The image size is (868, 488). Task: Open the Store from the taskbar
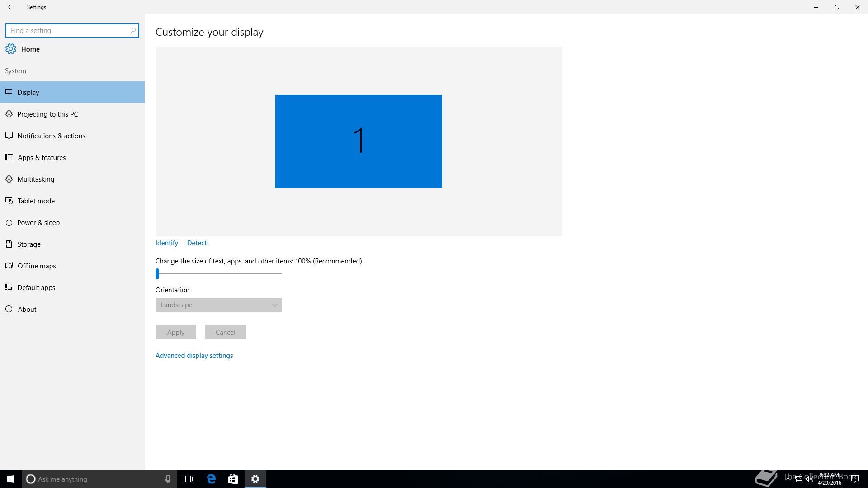point(233,479)
